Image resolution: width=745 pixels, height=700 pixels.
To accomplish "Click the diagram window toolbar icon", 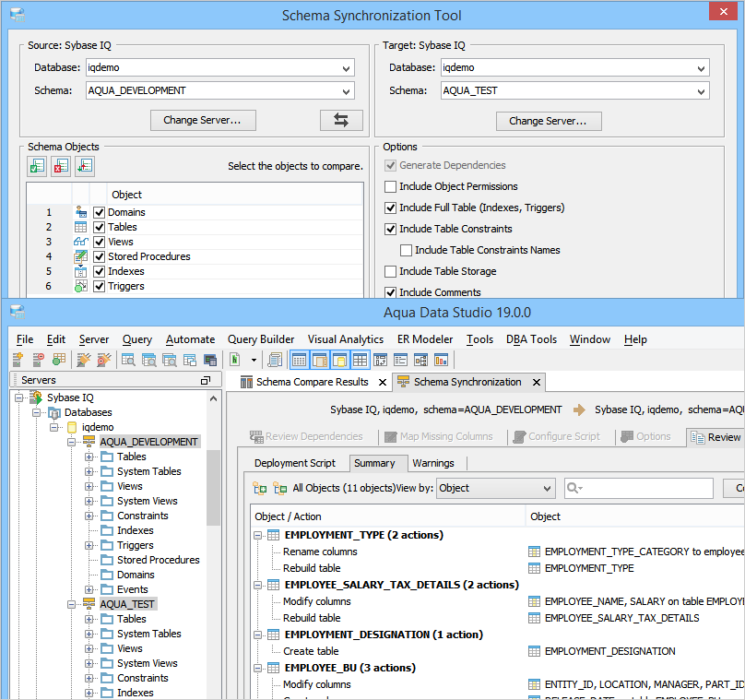I will (420, 360).
